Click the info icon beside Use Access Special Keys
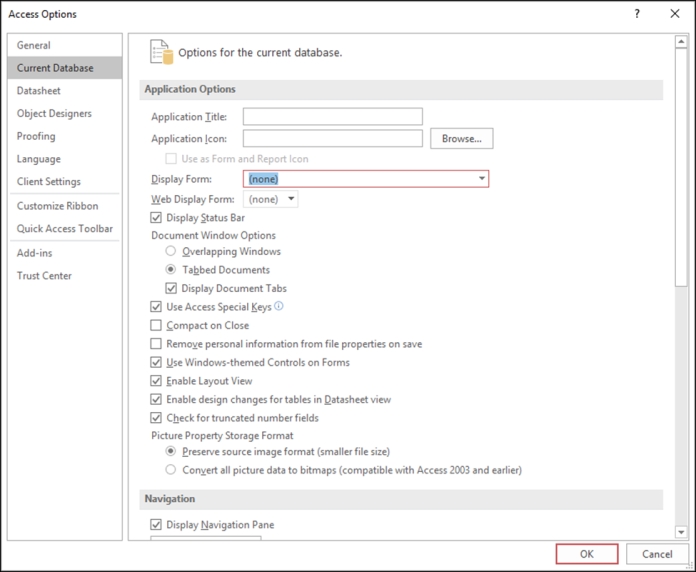The image size is (696, 572). pos(279,306)
